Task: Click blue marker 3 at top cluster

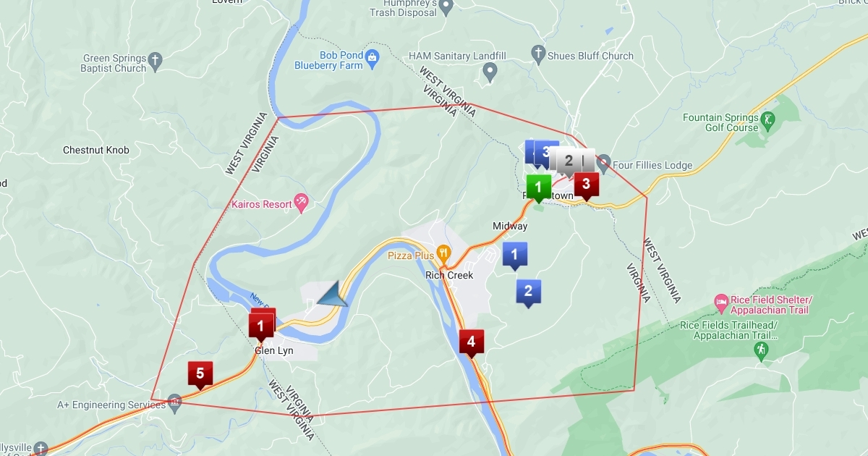Action: [x=546, y=153]
